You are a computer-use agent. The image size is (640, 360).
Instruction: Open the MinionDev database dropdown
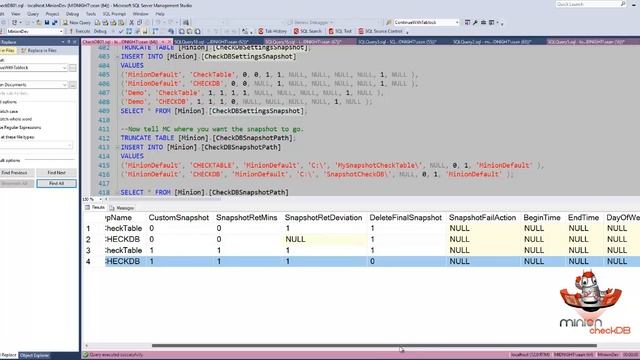point(61,31)
